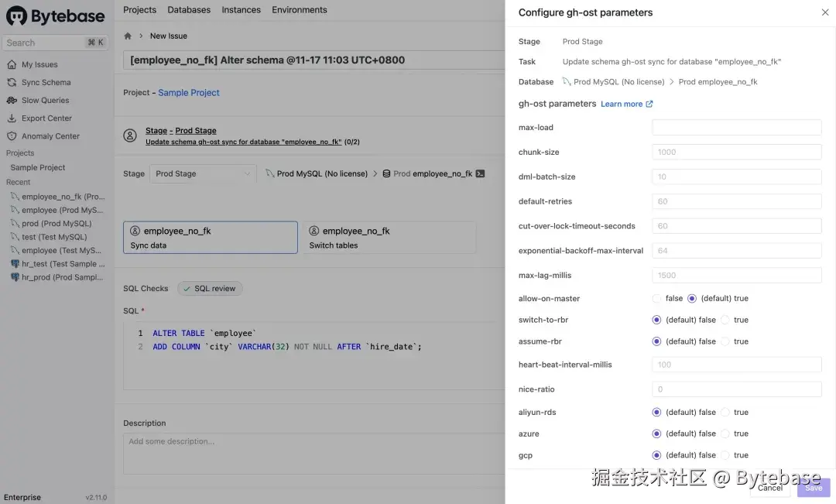Open the Instances menu
Image resolution: width=836 pixels, height=504 pixels.
point(241,9)
